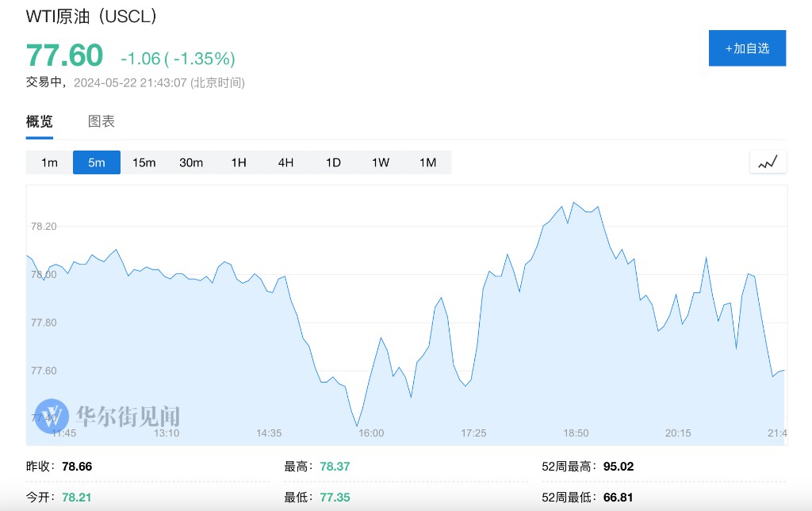
Task: Click the WTI原油 (USCL) title
Action: tap(91, 16)
